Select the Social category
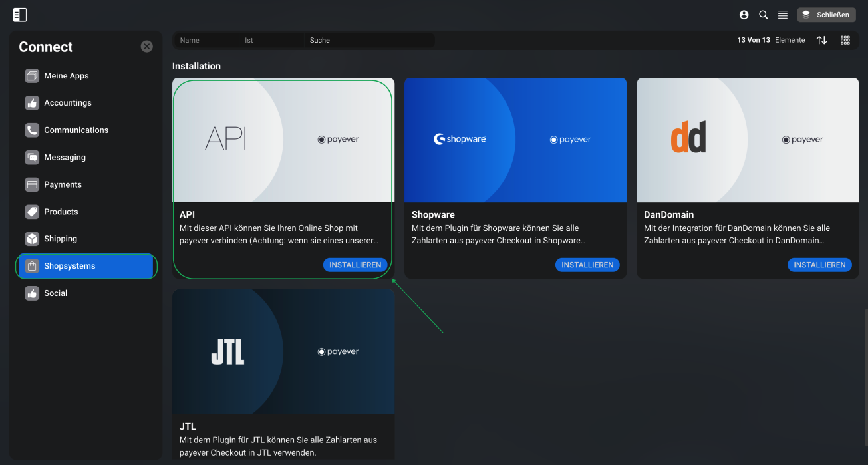 (x=86, y=293)
